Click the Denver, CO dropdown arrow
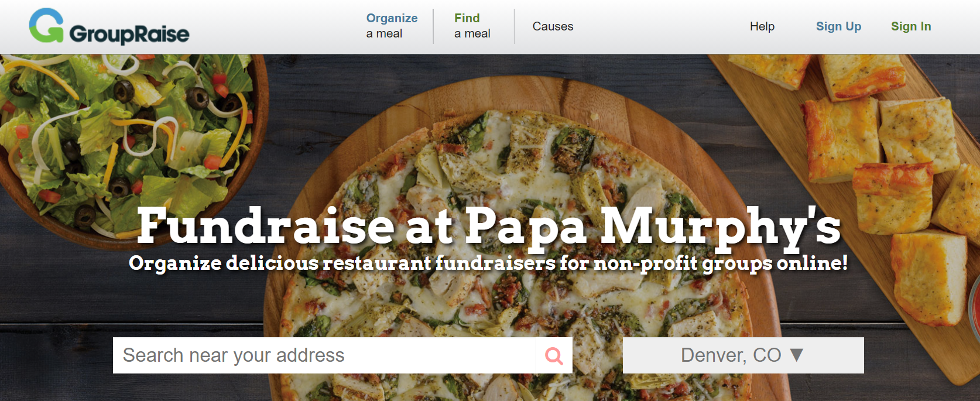Screen dimensions: 980x401 tap(796, 355)
